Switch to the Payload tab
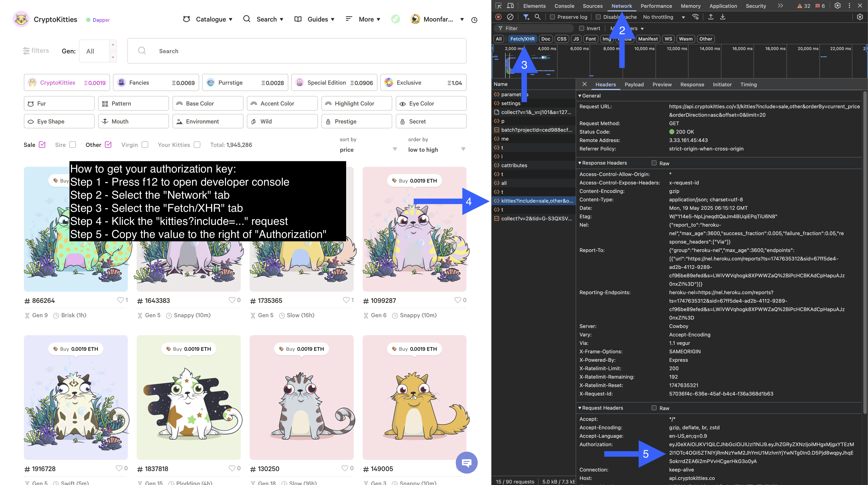868x485 pixels. [634, 85]
